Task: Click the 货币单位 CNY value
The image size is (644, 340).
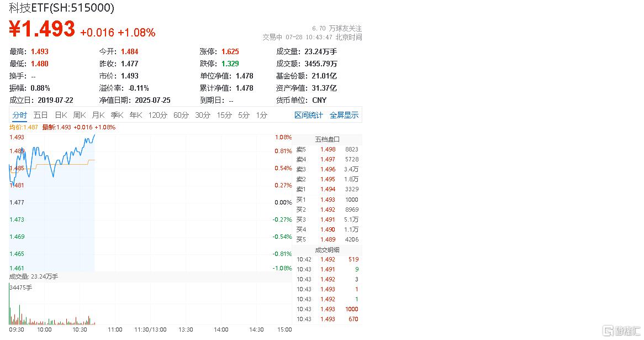Action: coord(319,100)
